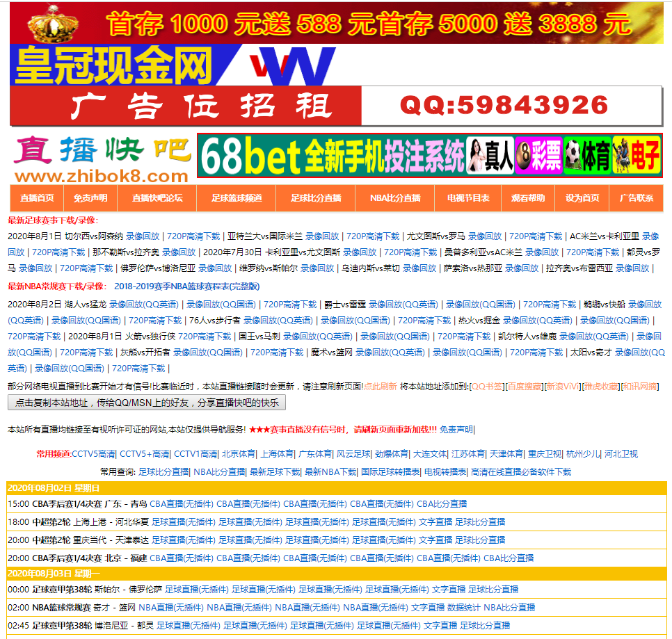Click 设为首页 in the navigation bar
Image resolution: width=672 pixels, height=639 pixels.
[x=582, y=198]
